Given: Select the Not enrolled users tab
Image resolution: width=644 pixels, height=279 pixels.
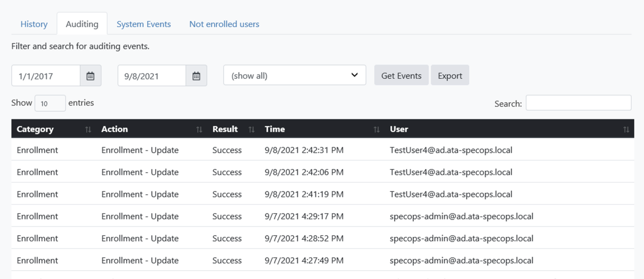Looking at the screenshot, I should (x=224, y=24).
